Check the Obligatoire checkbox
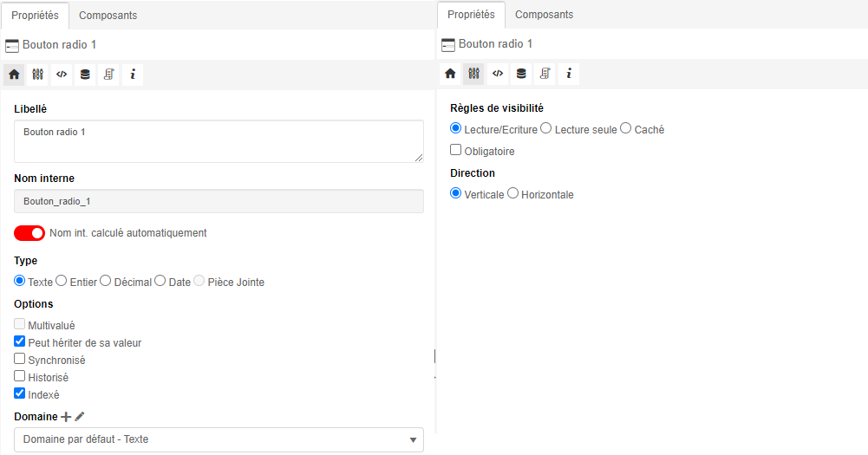The height and width of the screenshot is (455, 868). click(456, 150)
